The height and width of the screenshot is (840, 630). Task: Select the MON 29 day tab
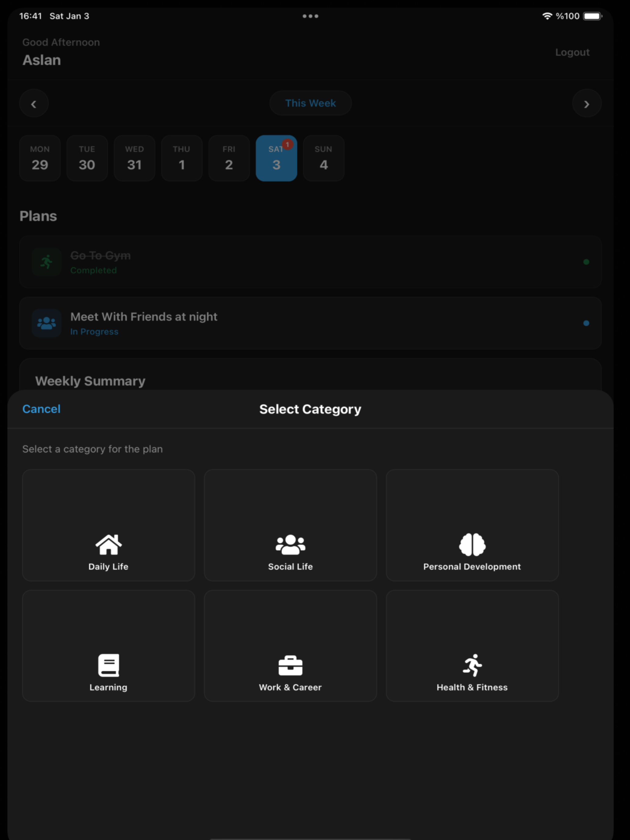pos(40,158)
